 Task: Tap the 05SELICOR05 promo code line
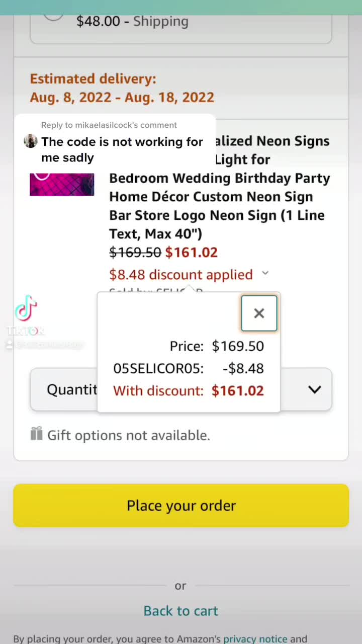[x=189, y=368]
